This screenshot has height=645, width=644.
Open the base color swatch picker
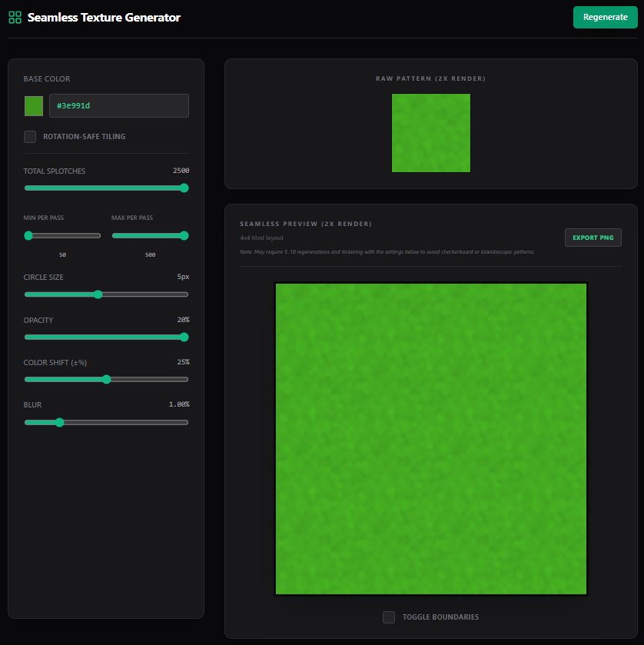[x=34, y=106]
